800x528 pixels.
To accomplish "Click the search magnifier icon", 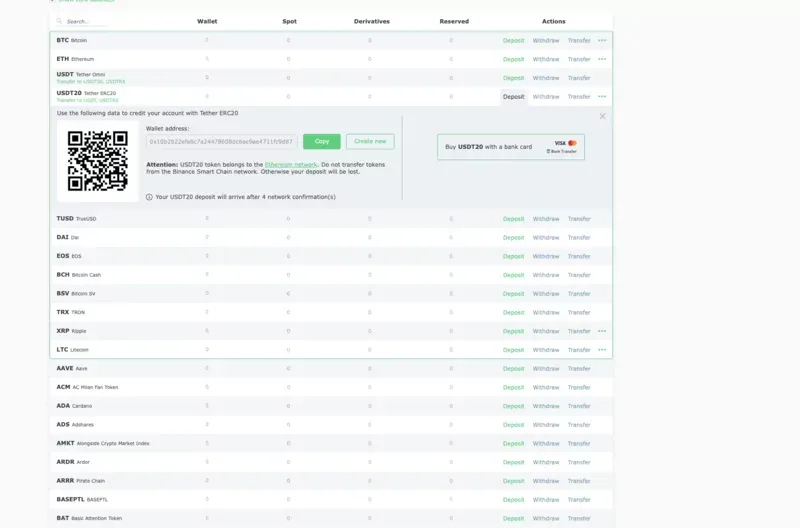I will [59, 21].
